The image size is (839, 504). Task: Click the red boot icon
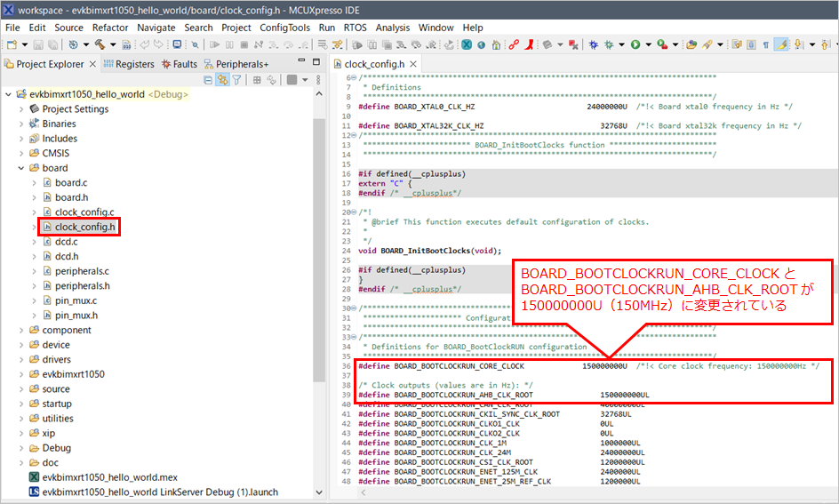pyautogui.click(x=529, y=45)
